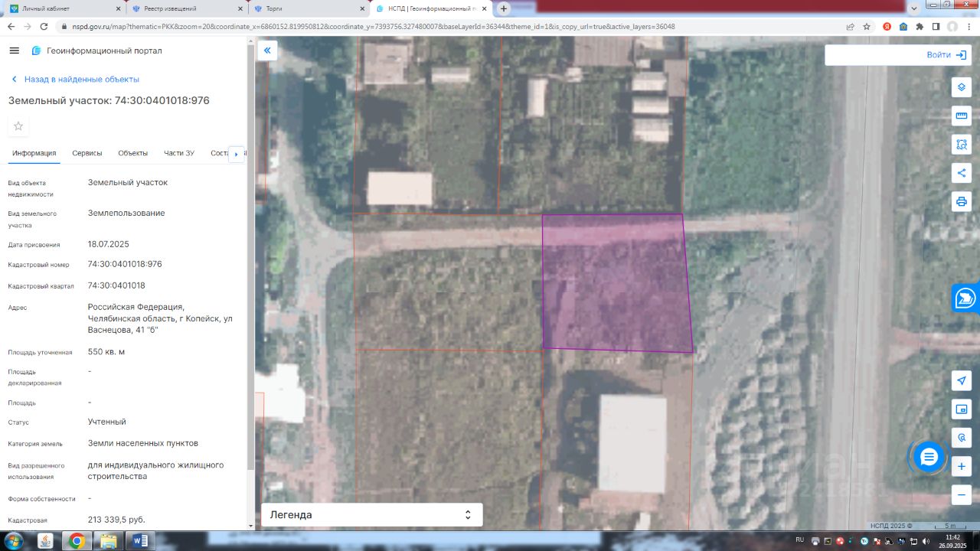Open the map layers panel
The image size is (980, 551).
[962, 86]
